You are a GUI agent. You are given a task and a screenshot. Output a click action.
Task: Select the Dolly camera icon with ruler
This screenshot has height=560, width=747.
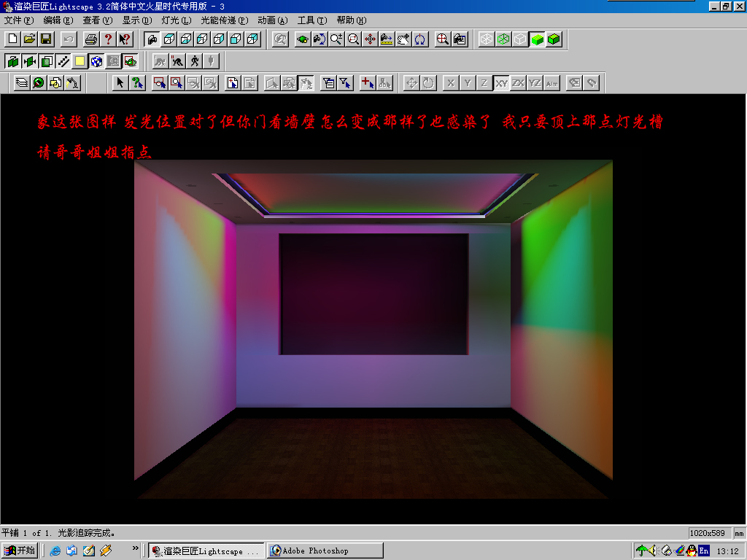387,39
